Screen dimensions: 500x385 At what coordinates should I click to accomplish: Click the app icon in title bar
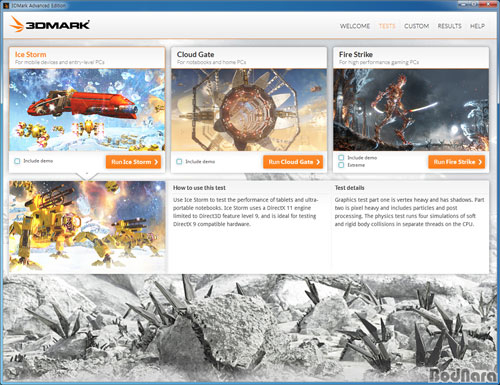tap(5, 5)
